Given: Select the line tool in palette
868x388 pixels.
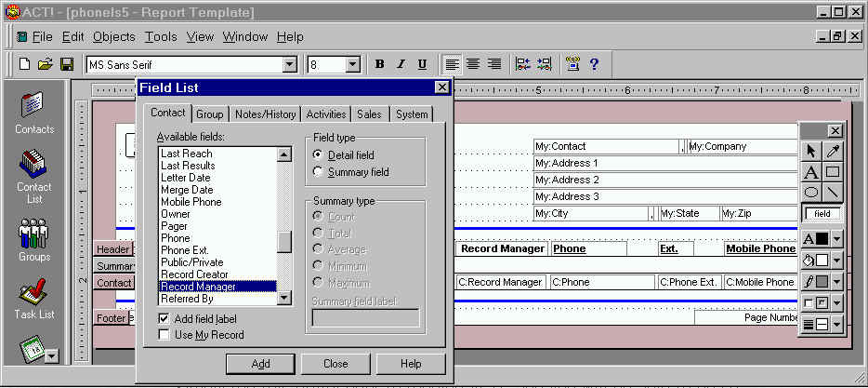Looking at the screenshot, I should [x=833, y=193].
